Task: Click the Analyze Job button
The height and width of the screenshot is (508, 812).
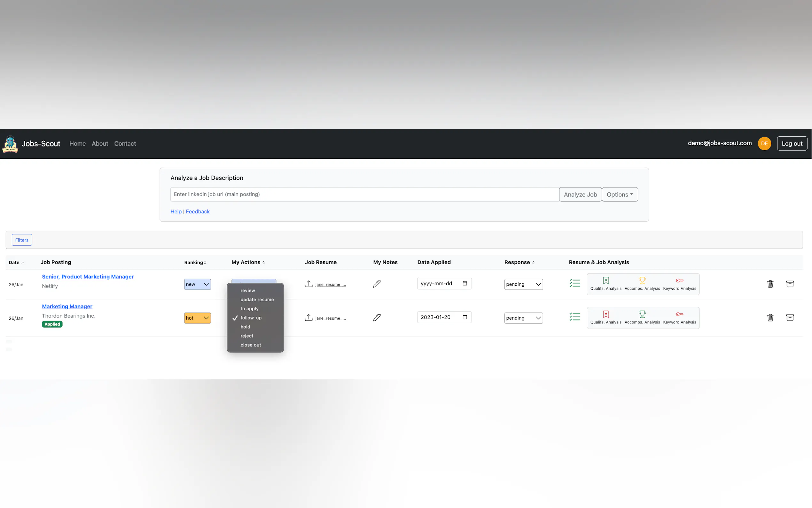Action: click(580, 194)
